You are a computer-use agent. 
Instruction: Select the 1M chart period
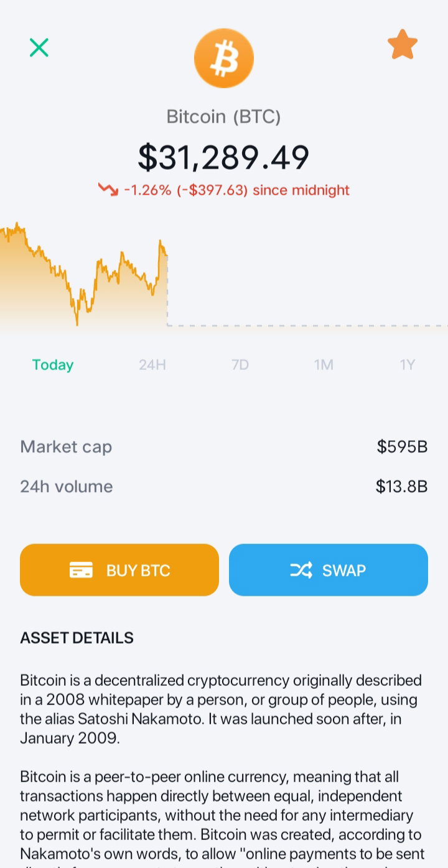pos(324,365)
